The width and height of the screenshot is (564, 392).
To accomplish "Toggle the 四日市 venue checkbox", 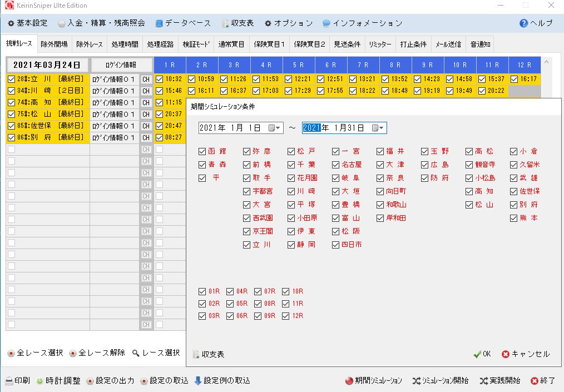I will (335, 245).
